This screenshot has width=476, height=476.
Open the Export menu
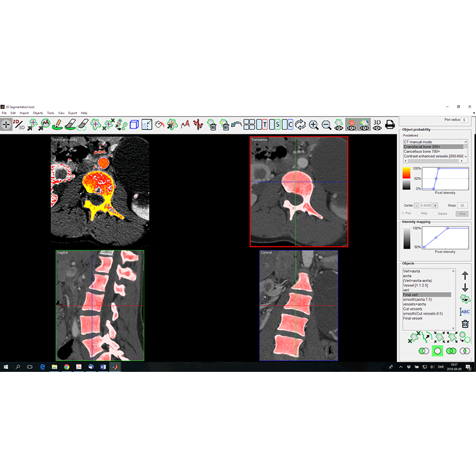click(74, 112)
